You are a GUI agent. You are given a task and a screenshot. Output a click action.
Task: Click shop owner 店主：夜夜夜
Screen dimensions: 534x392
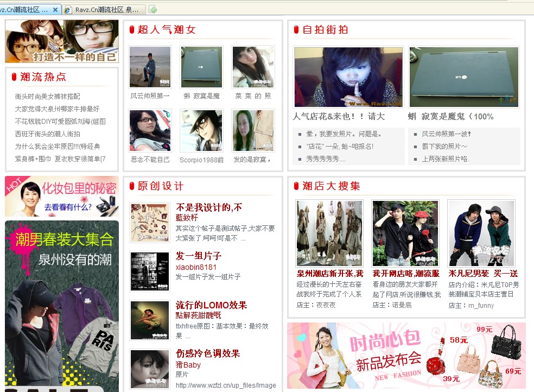[x=316, y=305]
